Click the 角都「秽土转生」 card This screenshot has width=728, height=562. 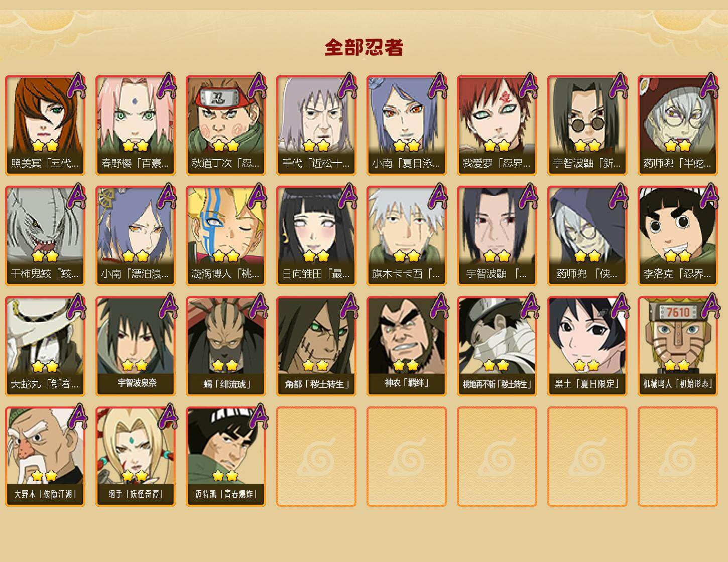coord(316,346)
